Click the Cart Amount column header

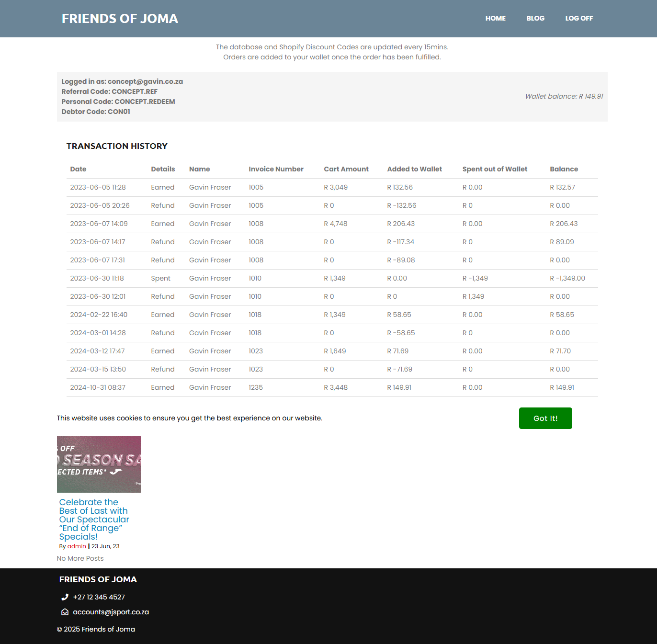tap(346, 169)
